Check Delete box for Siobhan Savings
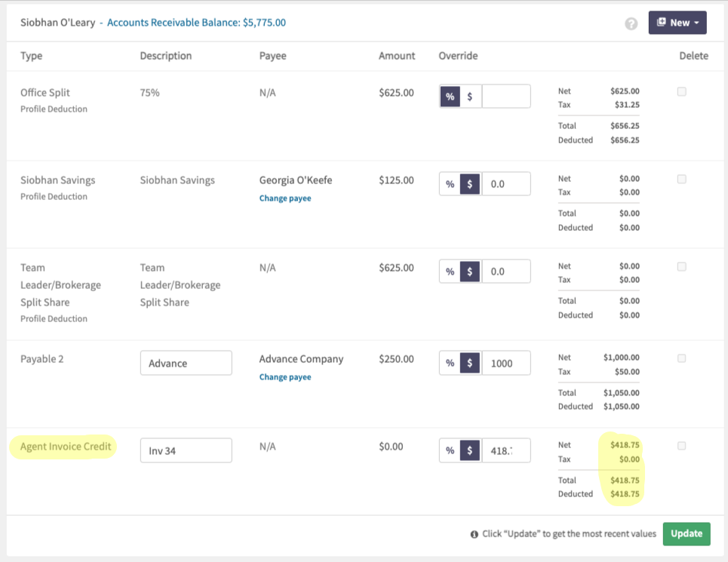The image size is (728, 562). [x=681, y=179]
